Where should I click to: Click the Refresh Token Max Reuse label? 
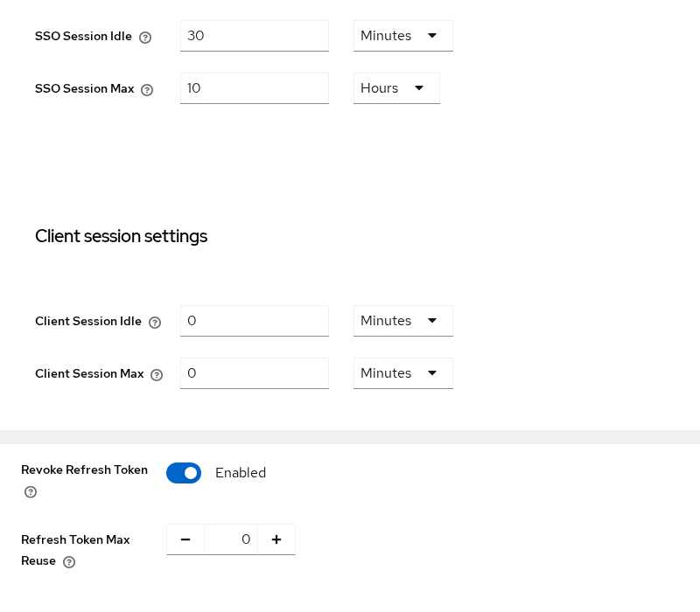click(x=75, y=550)
